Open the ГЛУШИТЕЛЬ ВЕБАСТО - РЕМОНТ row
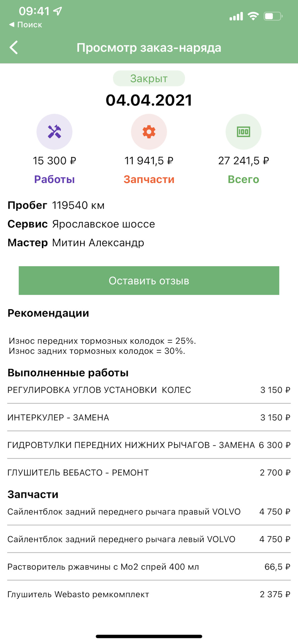 [149, 473]
